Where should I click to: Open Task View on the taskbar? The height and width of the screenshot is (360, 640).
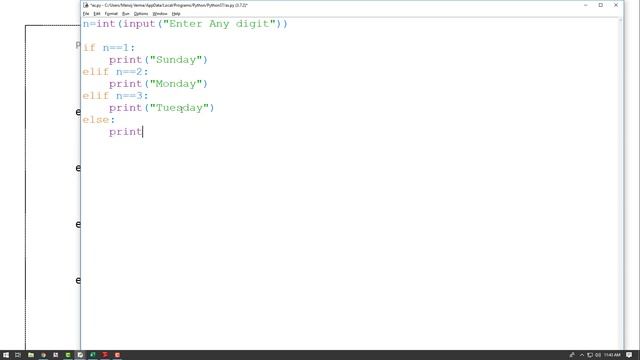click(18, 355)
